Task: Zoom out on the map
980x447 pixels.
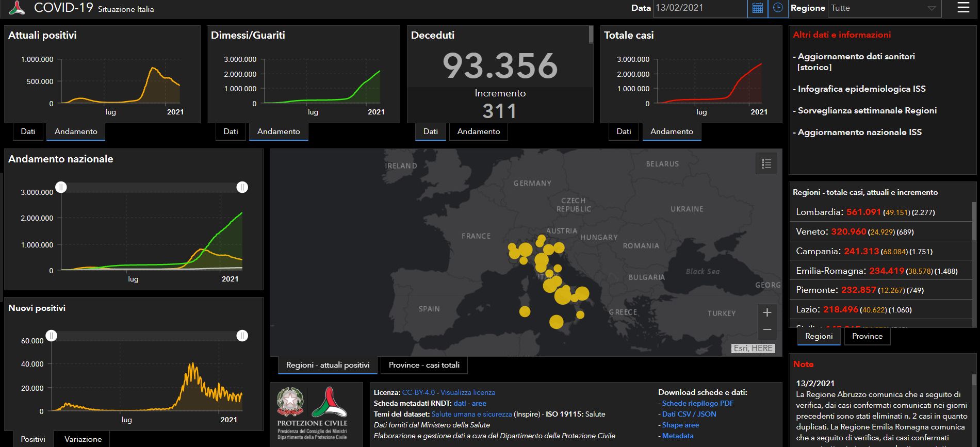Action: pos(767,329)
